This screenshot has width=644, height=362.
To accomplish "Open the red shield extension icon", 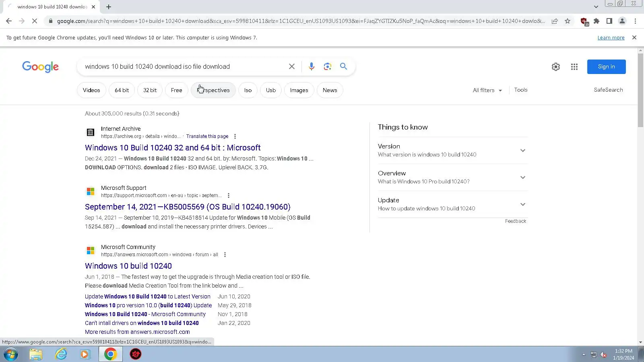I will [x=584, y=21].
